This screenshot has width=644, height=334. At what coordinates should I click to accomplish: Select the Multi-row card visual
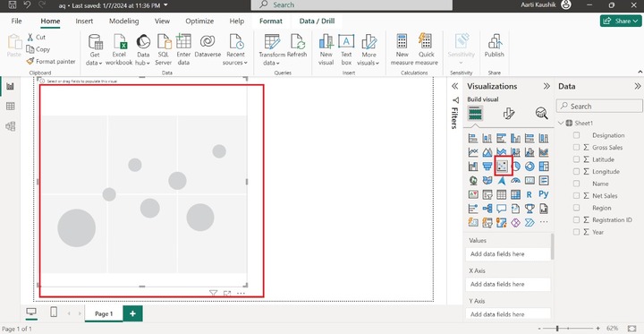544,180
